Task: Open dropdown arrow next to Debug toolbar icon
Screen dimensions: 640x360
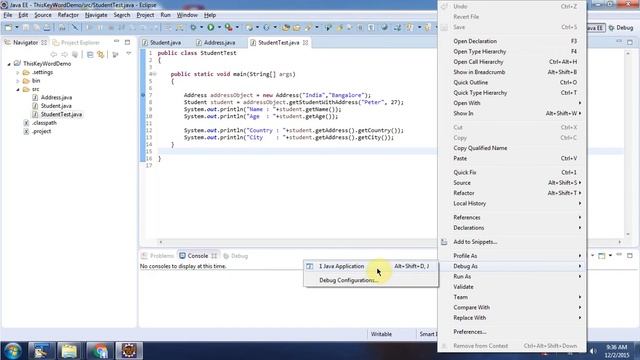Action: (201, 27)
